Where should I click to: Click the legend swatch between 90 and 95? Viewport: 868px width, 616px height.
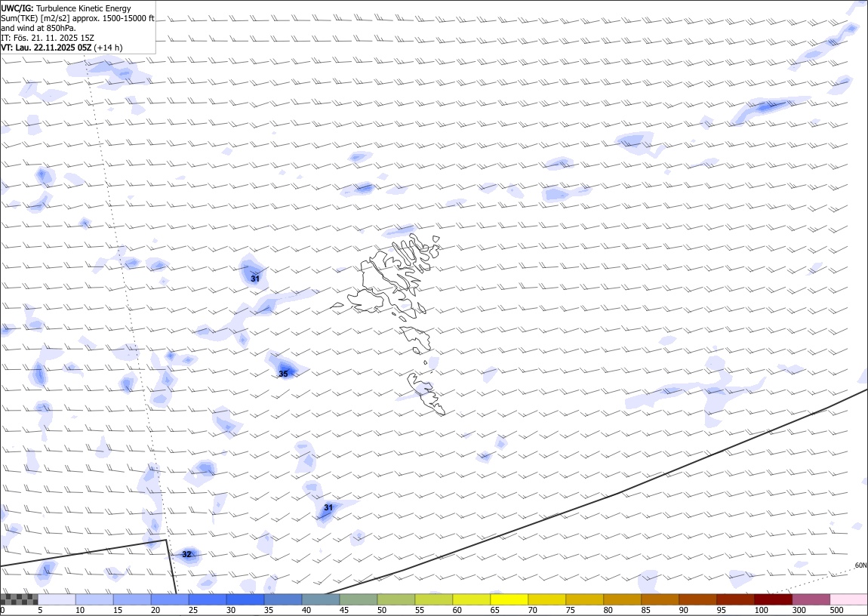pyautogui.click(x=697, y=599)
